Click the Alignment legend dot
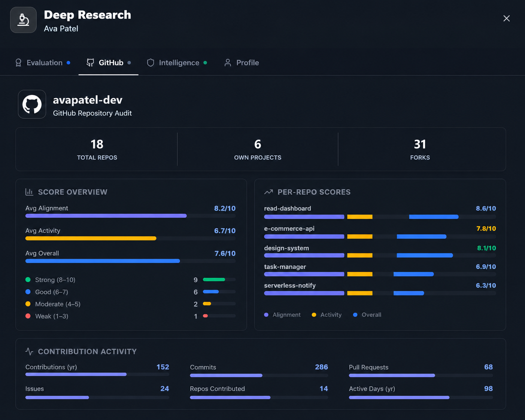The image size is (525, 420). [266, 315]
